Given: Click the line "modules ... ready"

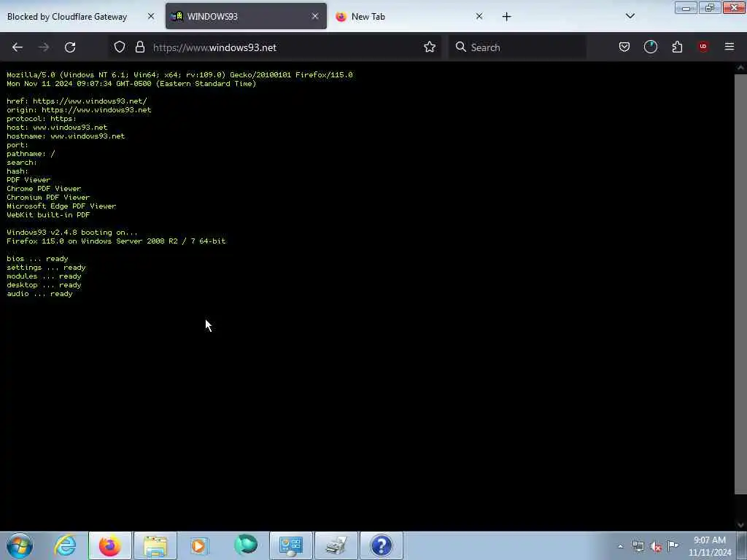Looking at the screenshot, I should [44, 276].
